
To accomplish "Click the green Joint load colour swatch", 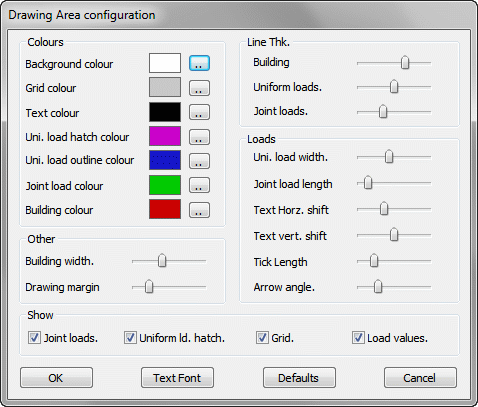I will point(165,185).
